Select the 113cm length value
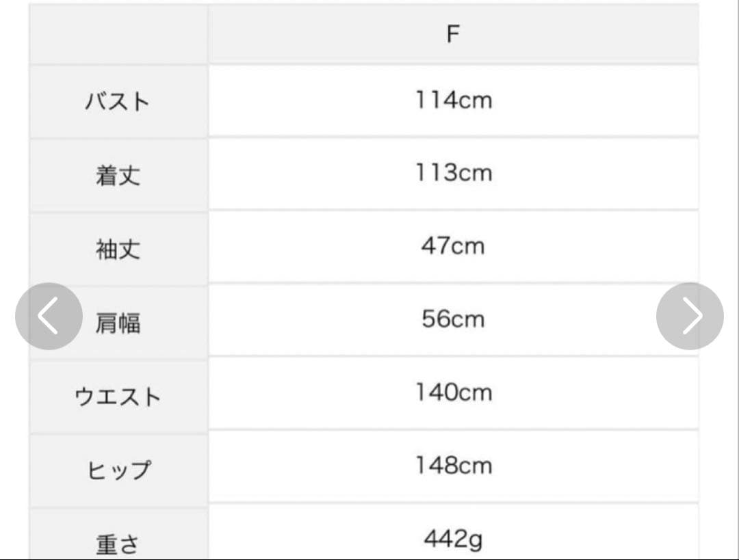Screen dimensions: 739x560 coord(454,173)
